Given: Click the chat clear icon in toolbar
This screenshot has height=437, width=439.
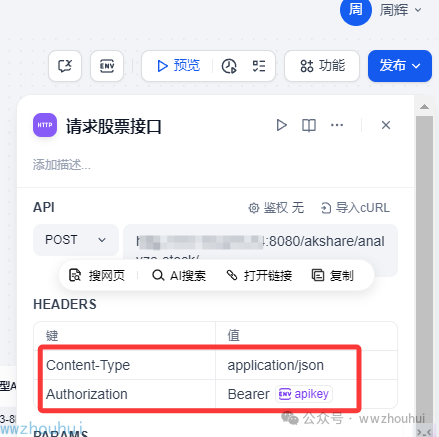Looking at the screenshot, I should click(65, 66).
